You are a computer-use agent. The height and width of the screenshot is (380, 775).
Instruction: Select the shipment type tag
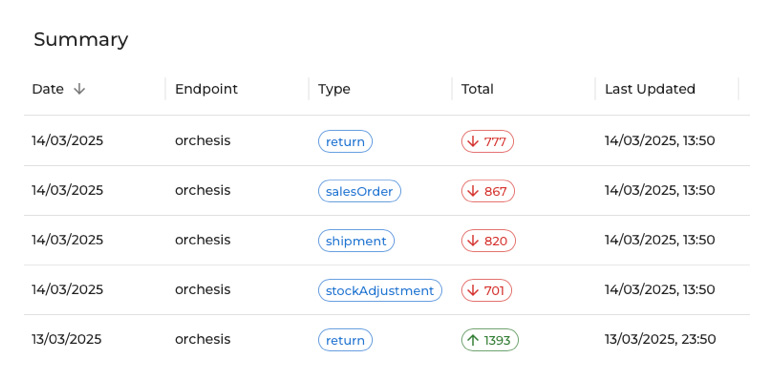356,241
